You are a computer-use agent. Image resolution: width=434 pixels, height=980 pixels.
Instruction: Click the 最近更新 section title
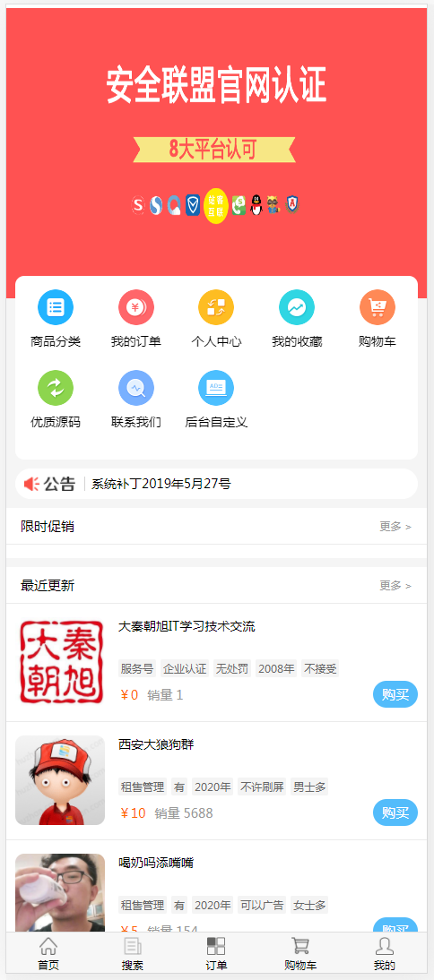[x=48, y=586]
